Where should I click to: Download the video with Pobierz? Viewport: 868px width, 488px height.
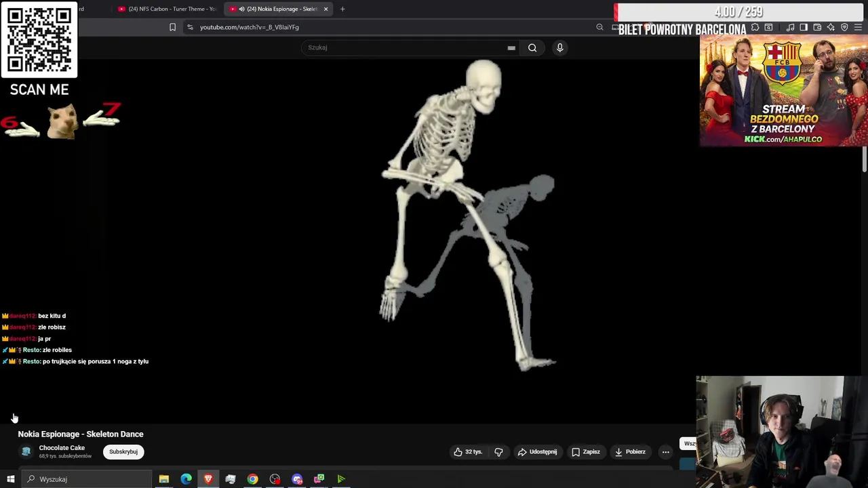pos(630,451)
